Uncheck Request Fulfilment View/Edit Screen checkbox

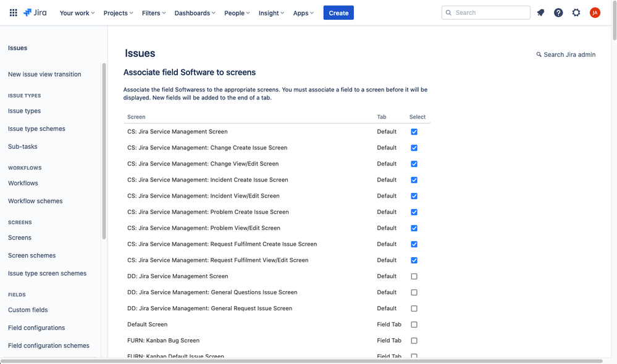tap(414, 260)
